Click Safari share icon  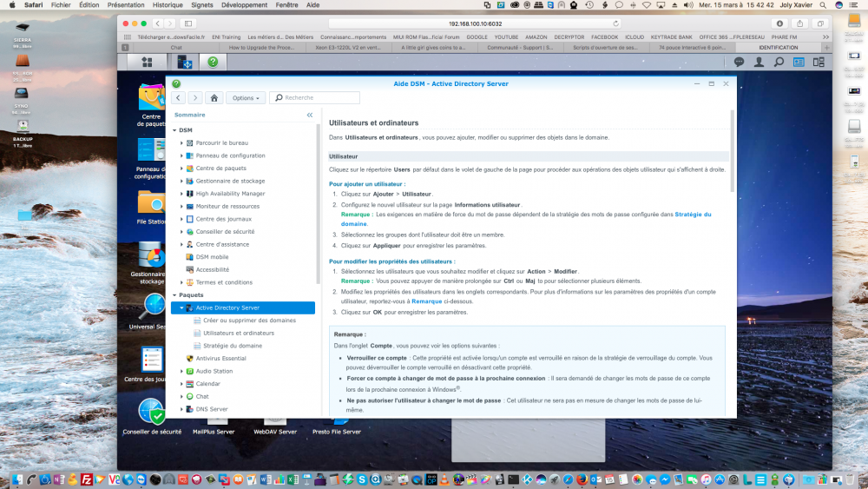800,23
